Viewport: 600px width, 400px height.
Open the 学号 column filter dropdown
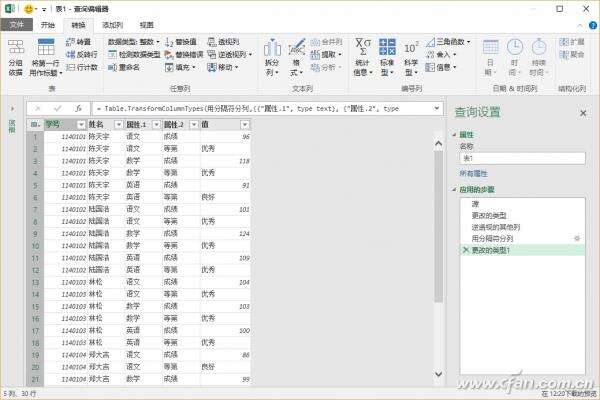pyautogui.click(x=81, y=124)
